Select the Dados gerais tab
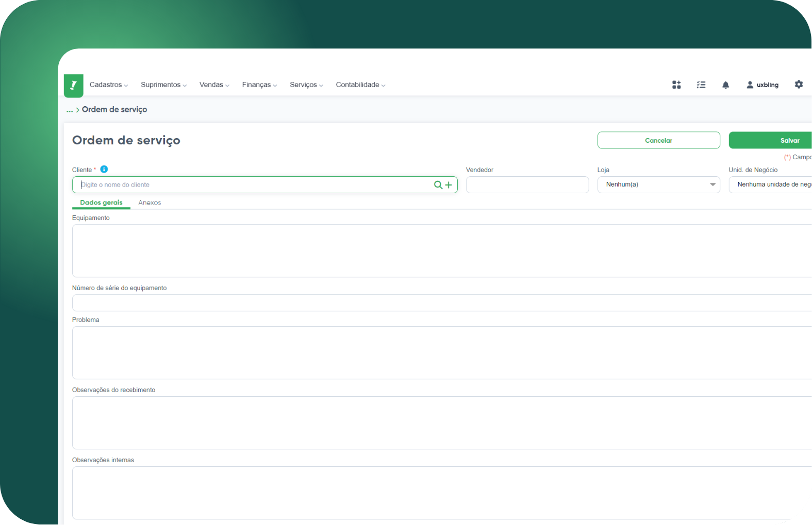The width and height of the screenshot is (812, 525). coord(101,202)
